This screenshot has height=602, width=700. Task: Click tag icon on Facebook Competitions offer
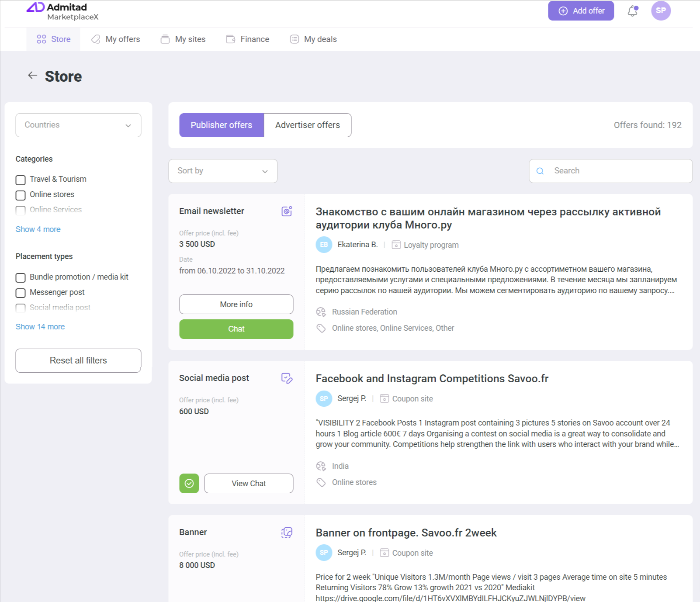click(x=321, y=482)
